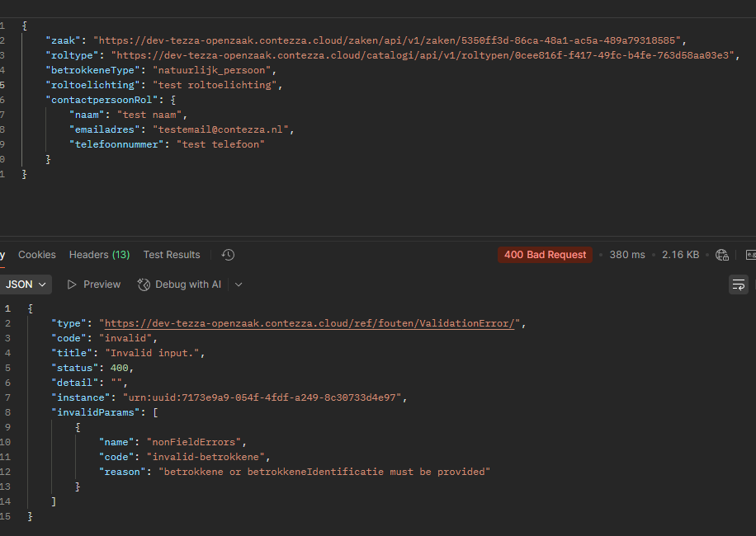
Task: Click the Preview play icon
Action: 72,284
